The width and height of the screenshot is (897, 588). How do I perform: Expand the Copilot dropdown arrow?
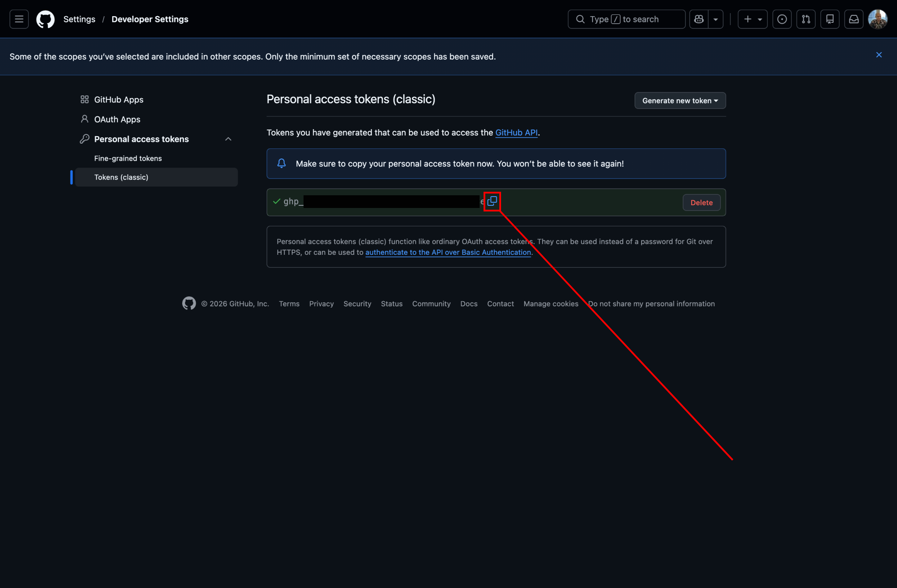pos(716,19)
